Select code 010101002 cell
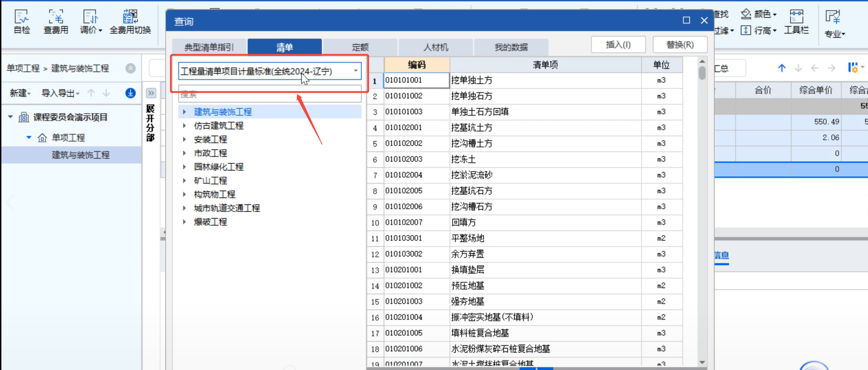The width and height of the screenshot is (868, 370). coord(417,96)
